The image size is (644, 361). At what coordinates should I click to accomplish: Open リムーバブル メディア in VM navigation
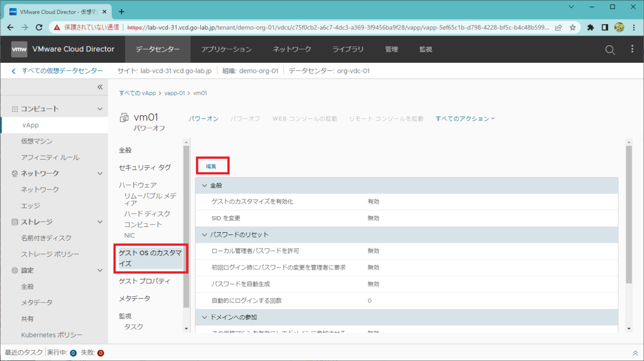pyautogui.click(x=150, y=199)
